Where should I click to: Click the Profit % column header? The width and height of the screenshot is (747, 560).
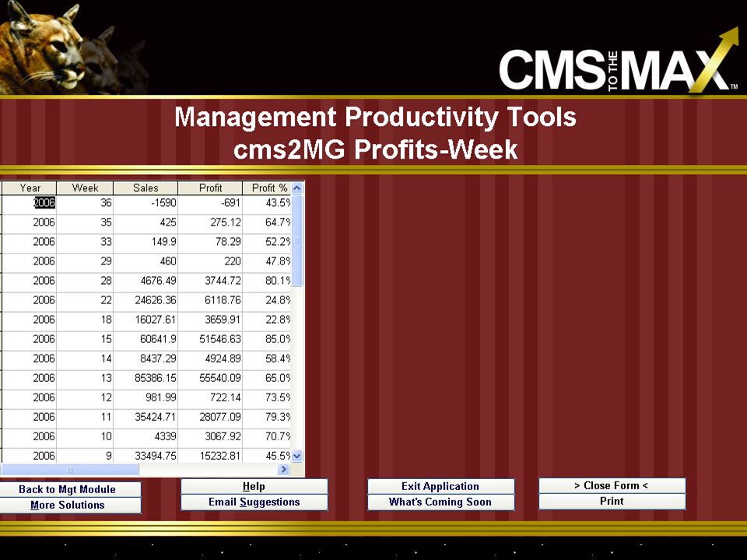tap(266, 188)
